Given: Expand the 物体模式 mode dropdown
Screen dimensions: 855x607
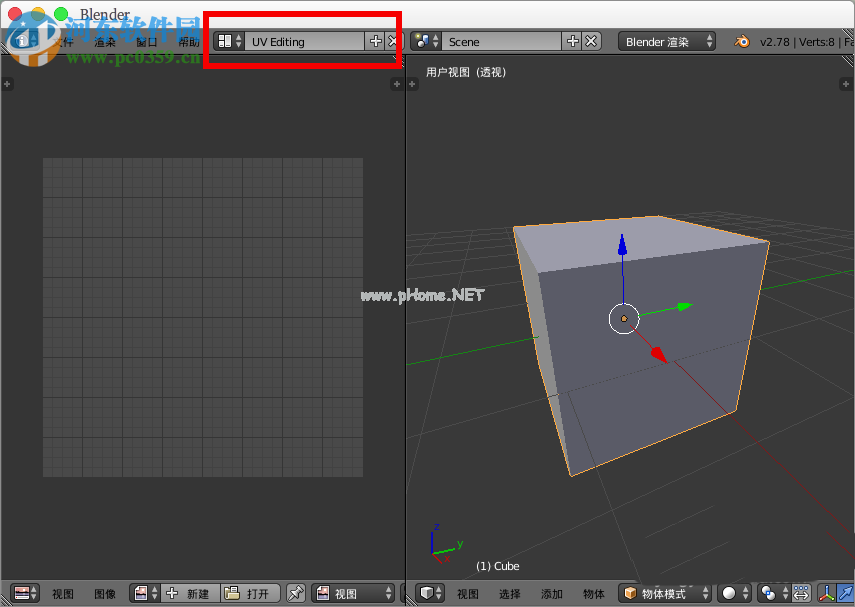Looking at the screenshot, I should point(665,594).
